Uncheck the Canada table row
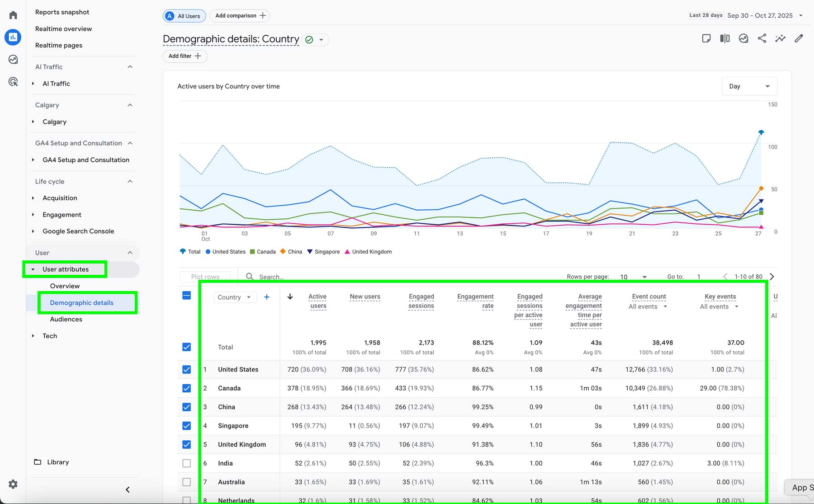 tap(186, 388)
